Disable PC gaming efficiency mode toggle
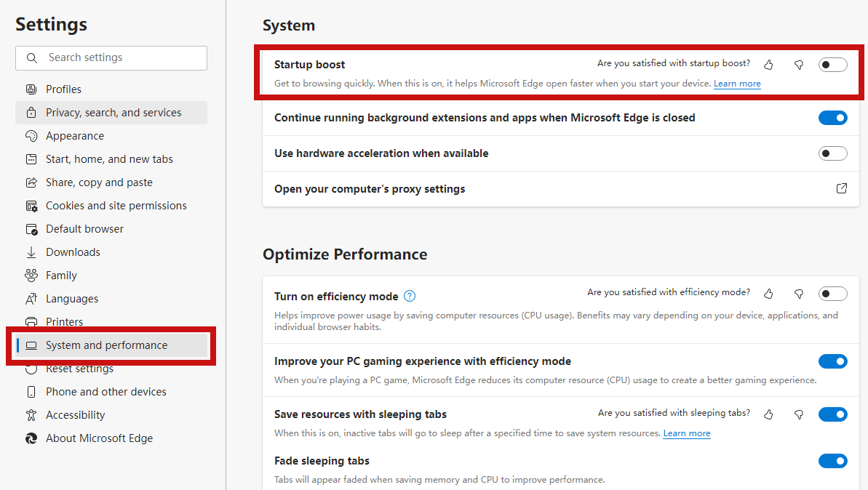The height and width of the screenshot is (490, 868). 832,361
